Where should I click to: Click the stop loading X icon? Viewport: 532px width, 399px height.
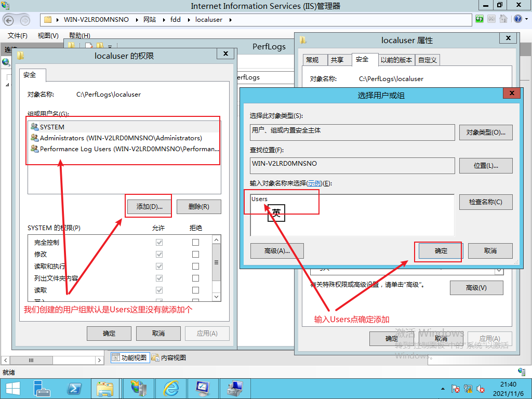tap(491, 19)
